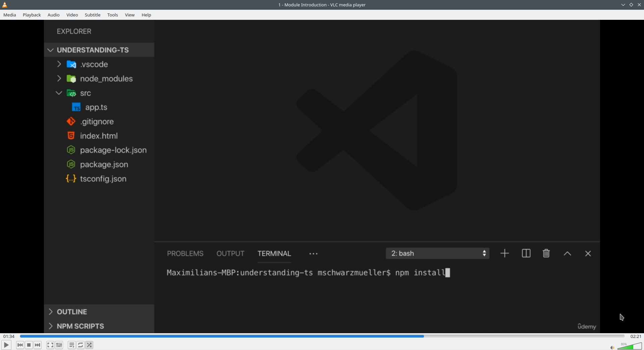This screenshot has width=644, height=350.
Task: Click the Node icon beside package.json
Action: pyautogui.click(x=71, y=164)
